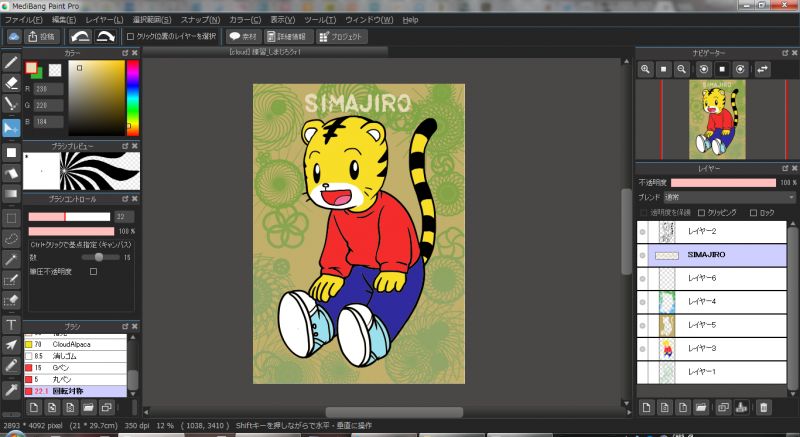This screenshot has height=437, width=800.
Task: Merge layer down with layer panel icon
Action: [741, 407]
